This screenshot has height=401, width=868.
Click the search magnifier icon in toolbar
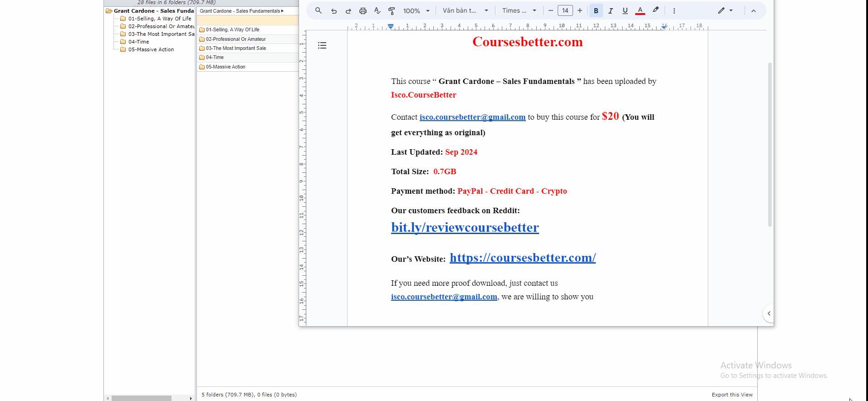[319, 10]
